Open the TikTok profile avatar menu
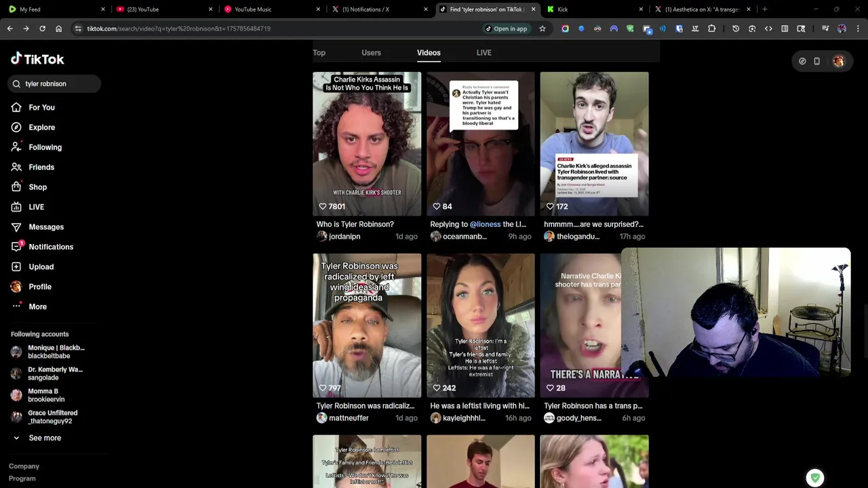Viewport: 868px width, 488px height. pos(839,61)
